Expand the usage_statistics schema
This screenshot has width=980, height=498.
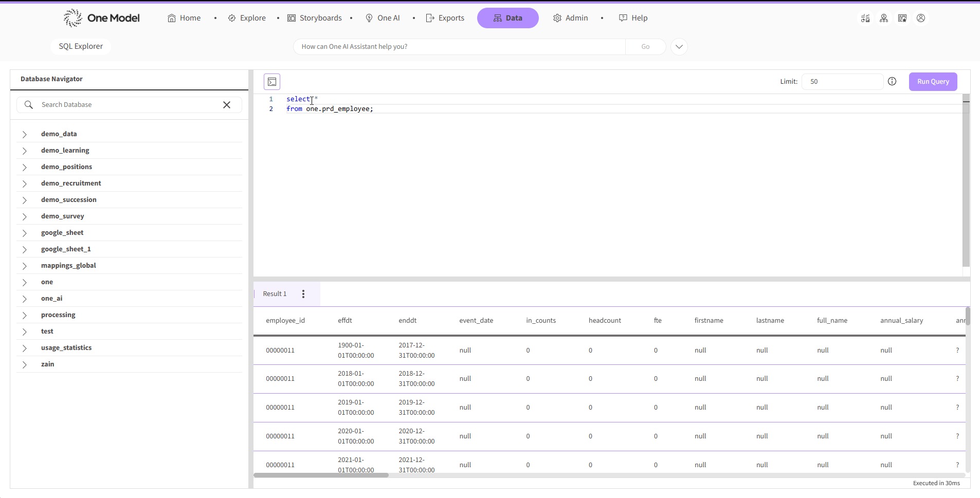point(25,348)
